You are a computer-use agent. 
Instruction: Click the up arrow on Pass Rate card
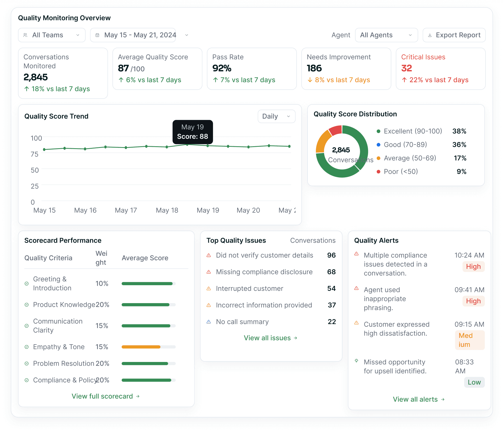tap(216, 80)
